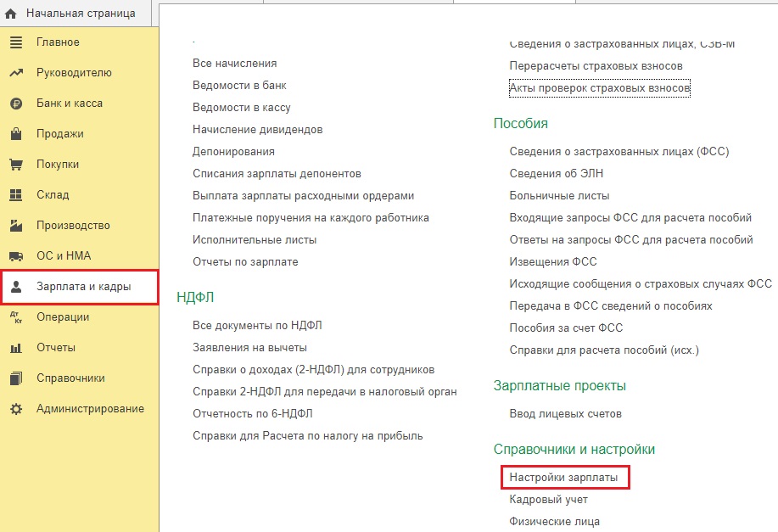
Task: Click Пособия за счет ФСС link
Action: click(x=566, y=328)
